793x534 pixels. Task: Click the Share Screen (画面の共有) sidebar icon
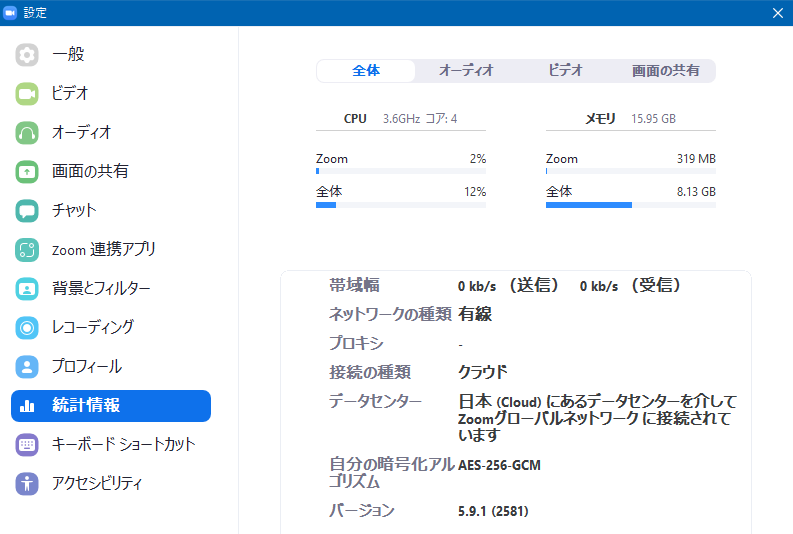click(x=27, y=172)
